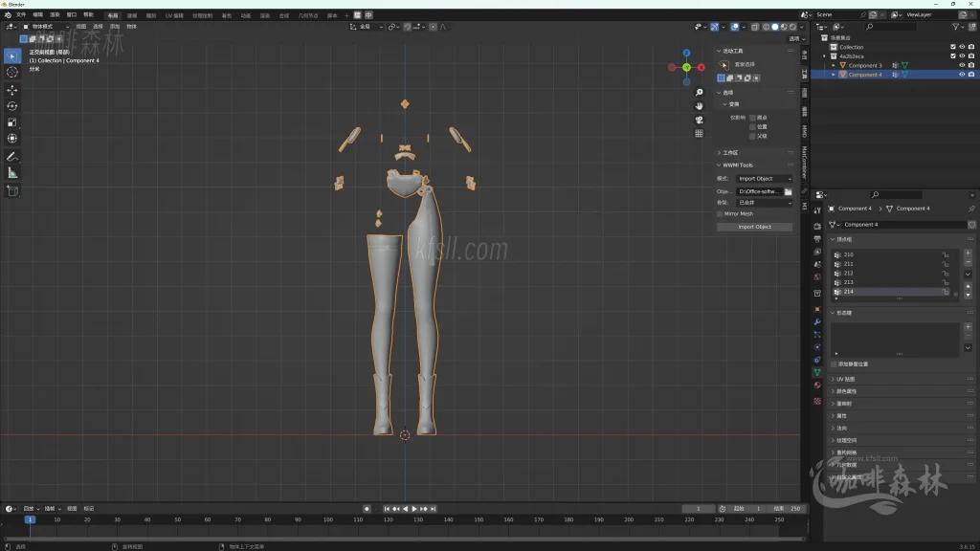Open the Object properties tab icon
Viewport: 980px width, 551px height.
tap(817, 309)
